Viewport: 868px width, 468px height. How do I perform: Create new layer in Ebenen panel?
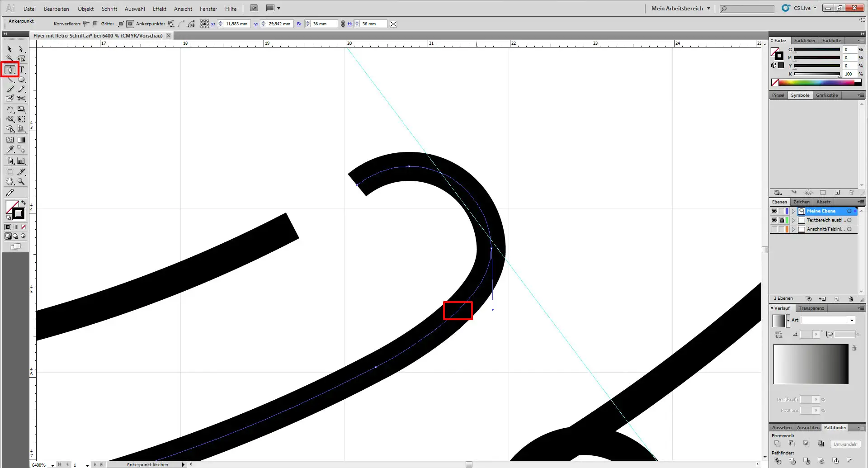tap(837, 299)
